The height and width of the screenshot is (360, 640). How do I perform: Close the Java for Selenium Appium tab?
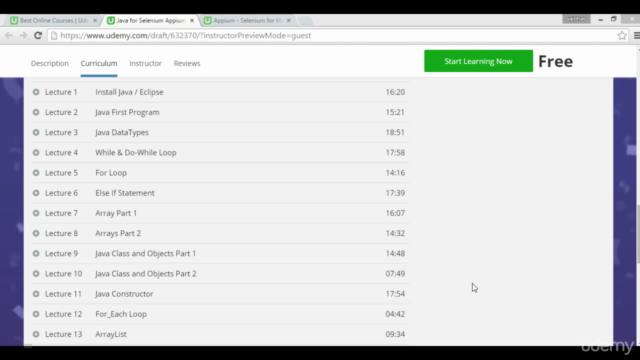pos(192,20)
